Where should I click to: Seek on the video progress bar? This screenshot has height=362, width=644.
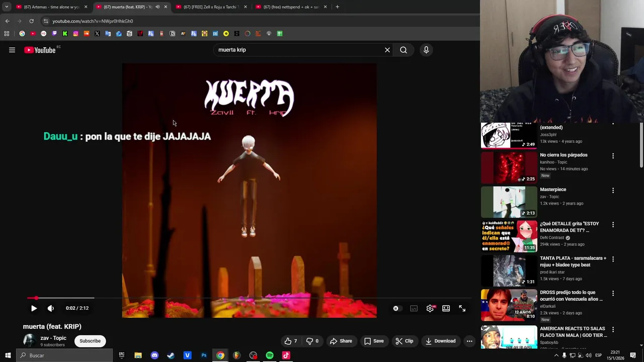point(249,298)
